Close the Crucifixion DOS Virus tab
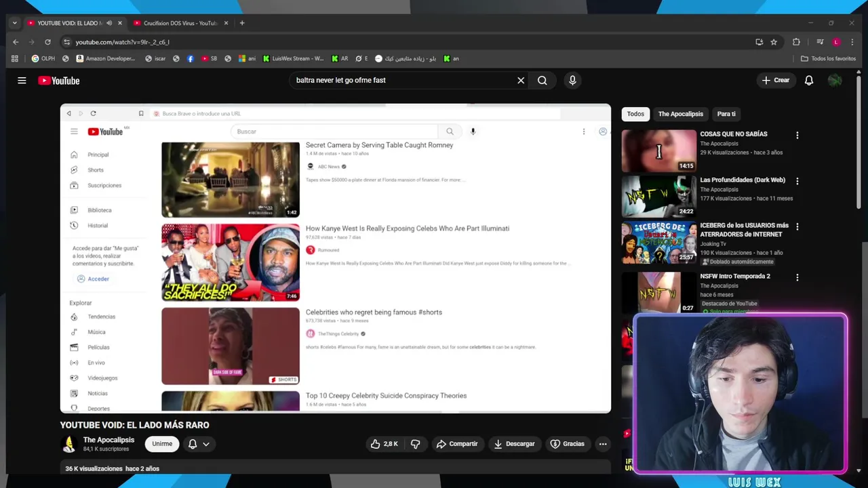Viewport: 868px width, 488px height. pyautogui.click(x=226, y=23)
